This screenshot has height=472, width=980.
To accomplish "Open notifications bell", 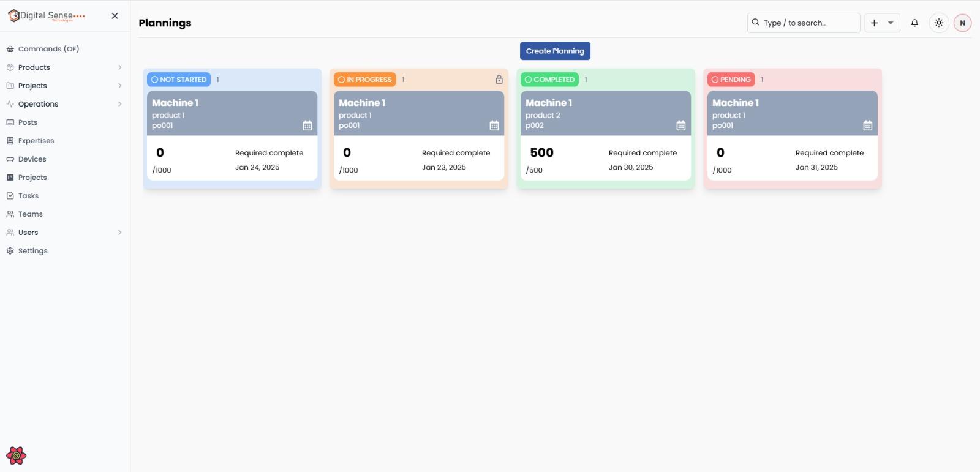I will pos(914,23).
